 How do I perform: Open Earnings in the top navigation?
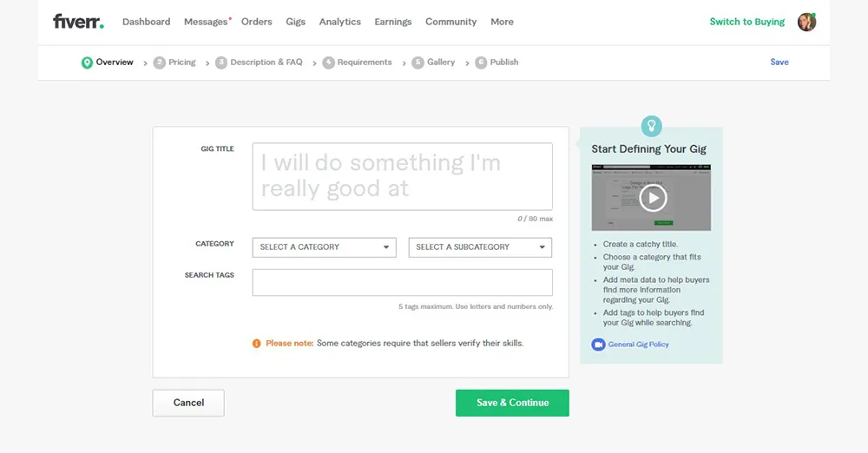click(393, 22)
